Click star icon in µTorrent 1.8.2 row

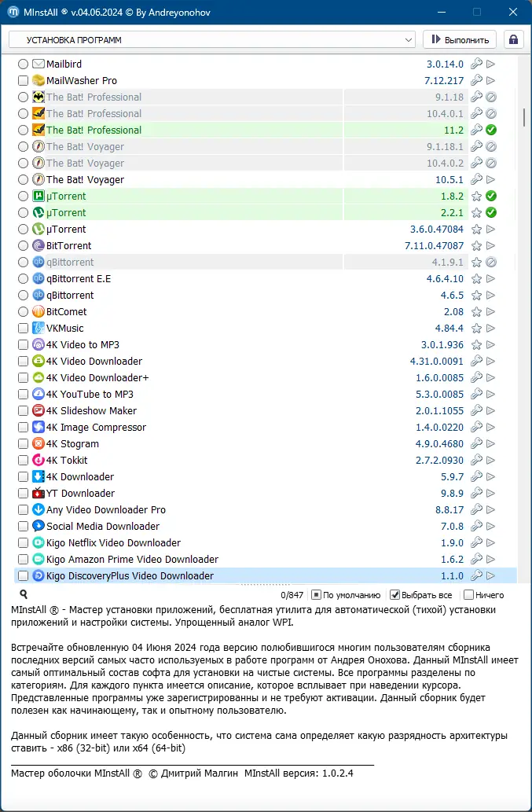pyautogui.click(x=476, y=197)
